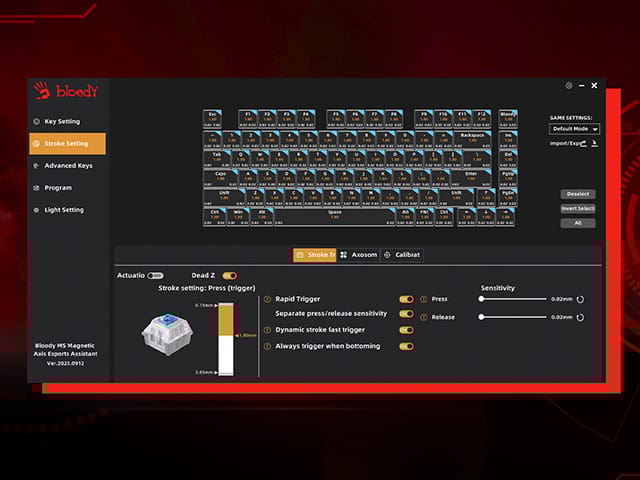Turn off Separate press/release sensitivity
640x480 pixels.
(406, 314)
